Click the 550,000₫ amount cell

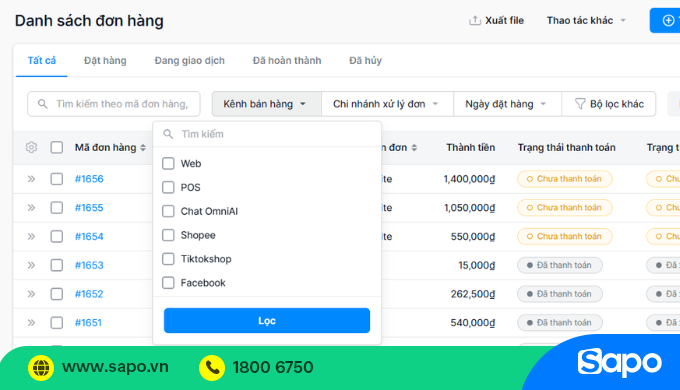[x=473, y=237]
